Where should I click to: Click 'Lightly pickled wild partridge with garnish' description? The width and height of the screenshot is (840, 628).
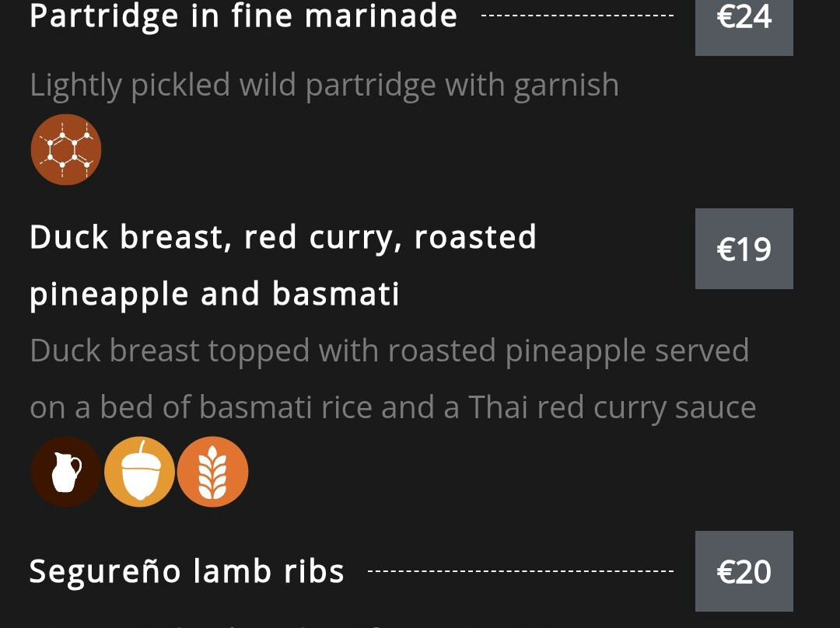[324, 85]
